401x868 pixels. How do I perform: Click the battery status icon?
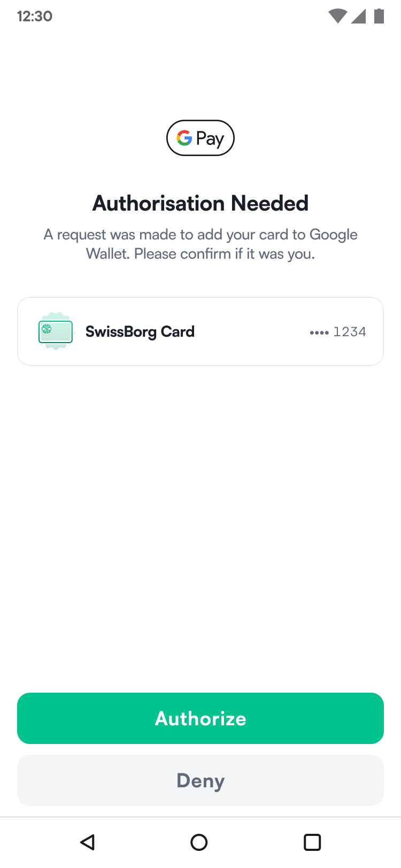click(379, 16)
